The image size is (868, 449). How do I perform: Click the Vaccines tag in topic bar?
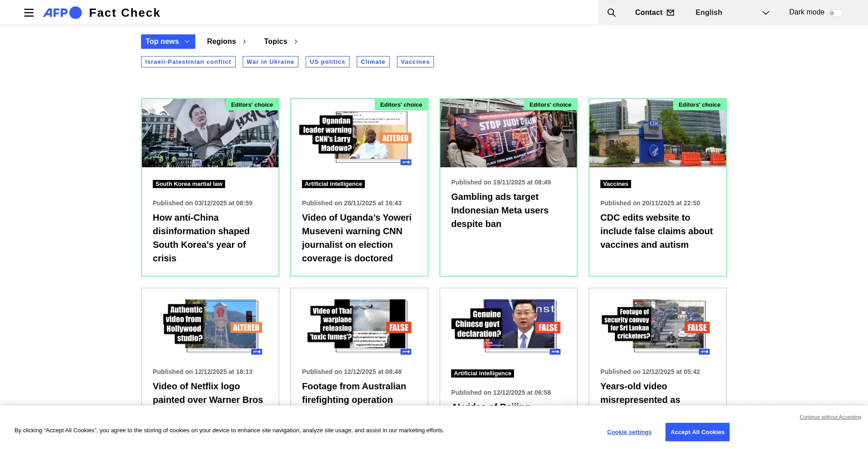415,62
